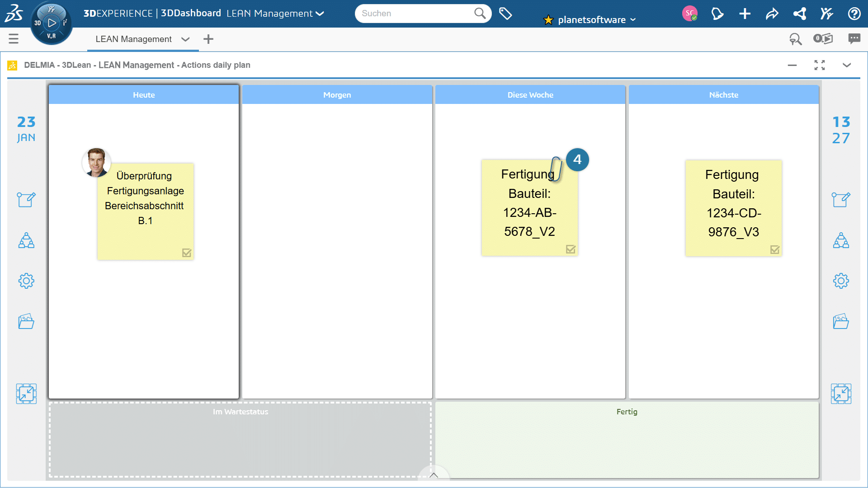Click the tag icon beside search

[x=505, y=14]
